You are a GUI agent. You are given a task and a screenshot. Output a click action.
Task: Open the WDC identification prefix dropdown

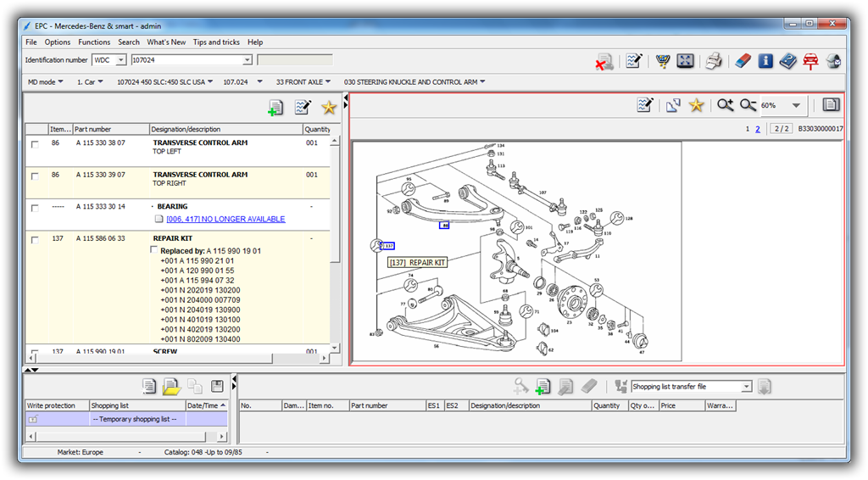[120, 60]
